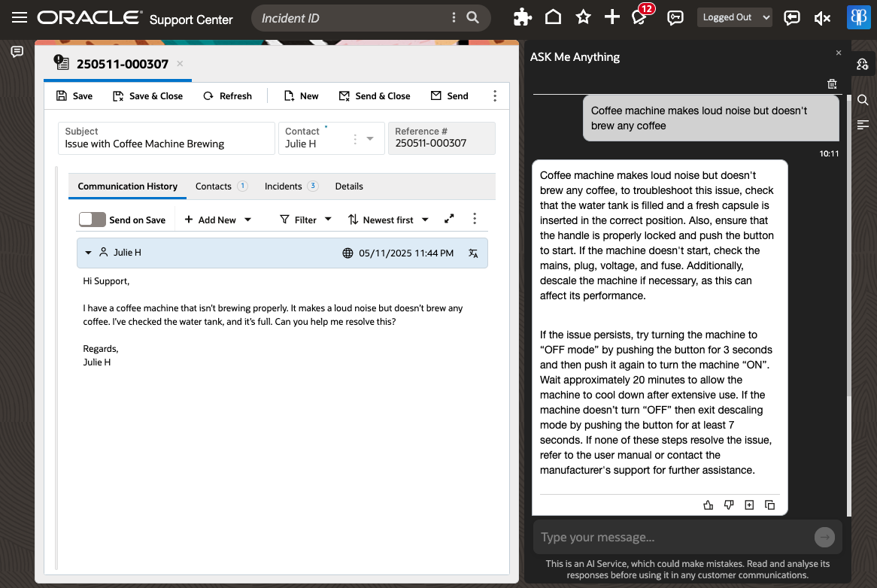The width and height of the screenshot is (877, 588).
Task: Click the chat panel scrollbar
Action: point(848,246)
